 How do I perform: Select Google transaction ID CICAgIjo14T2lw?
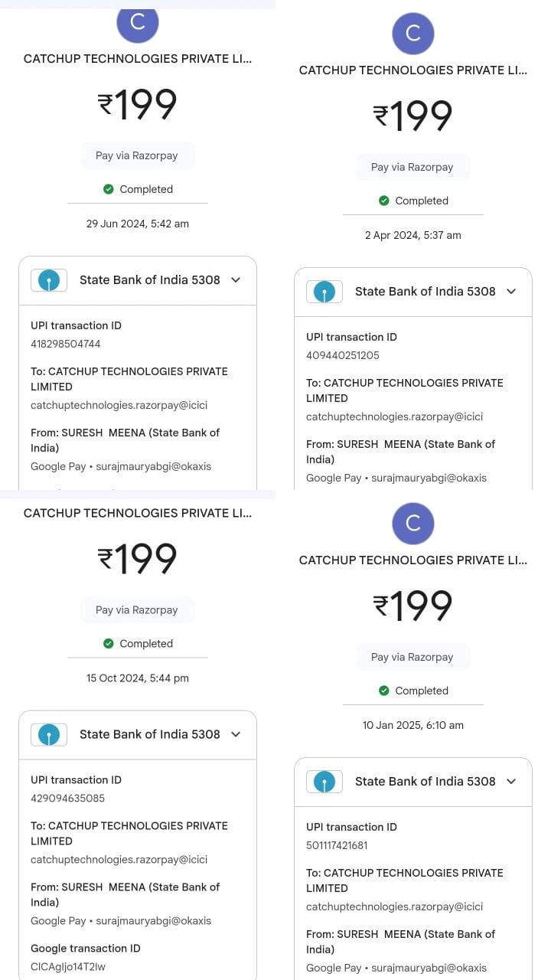68,967
